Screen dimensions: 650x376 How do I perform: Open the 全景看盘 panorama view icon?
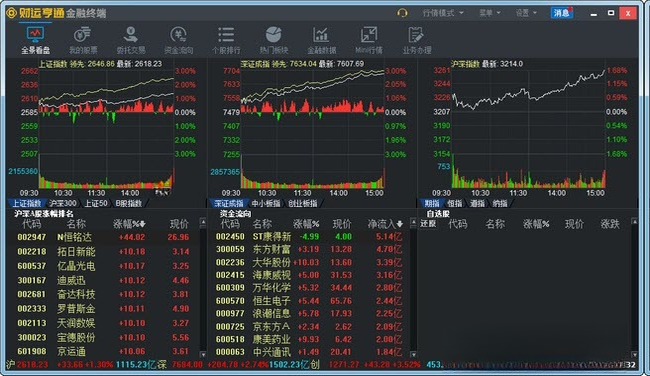tap(35, 40)
